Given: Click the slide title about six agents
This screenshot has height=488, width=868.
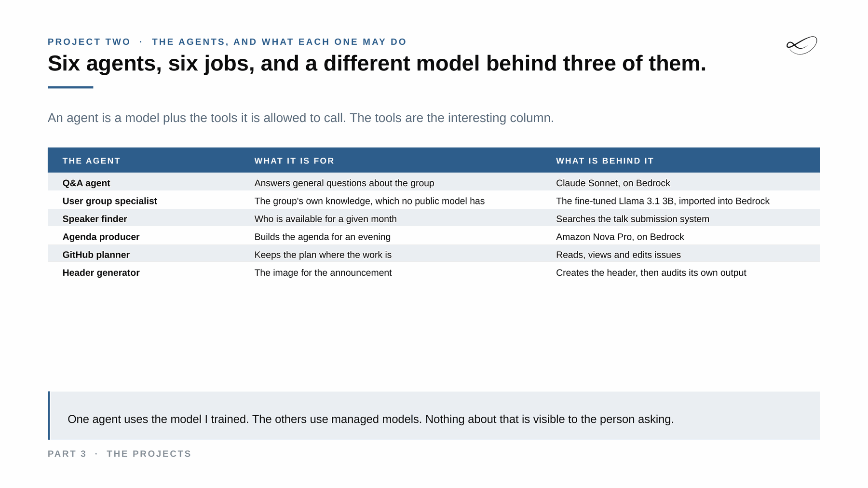Looking at the screenshot, I should (x=377, y=63).
